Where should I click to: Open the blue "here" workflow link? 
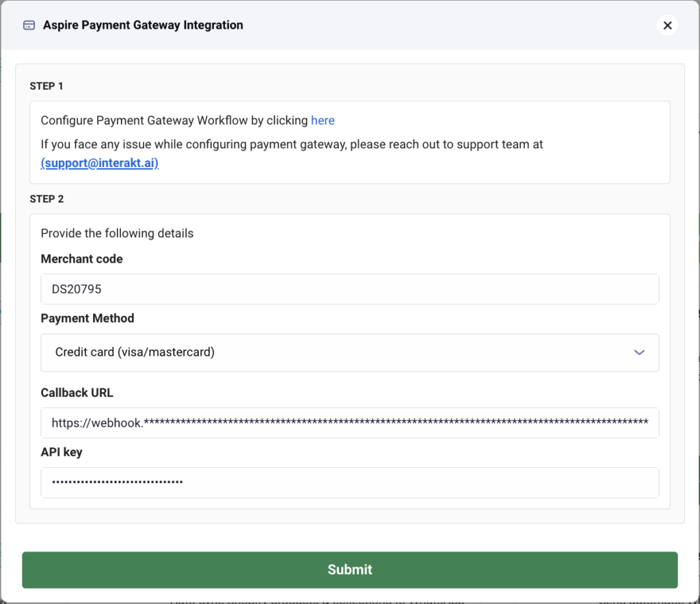pos(323,120)
